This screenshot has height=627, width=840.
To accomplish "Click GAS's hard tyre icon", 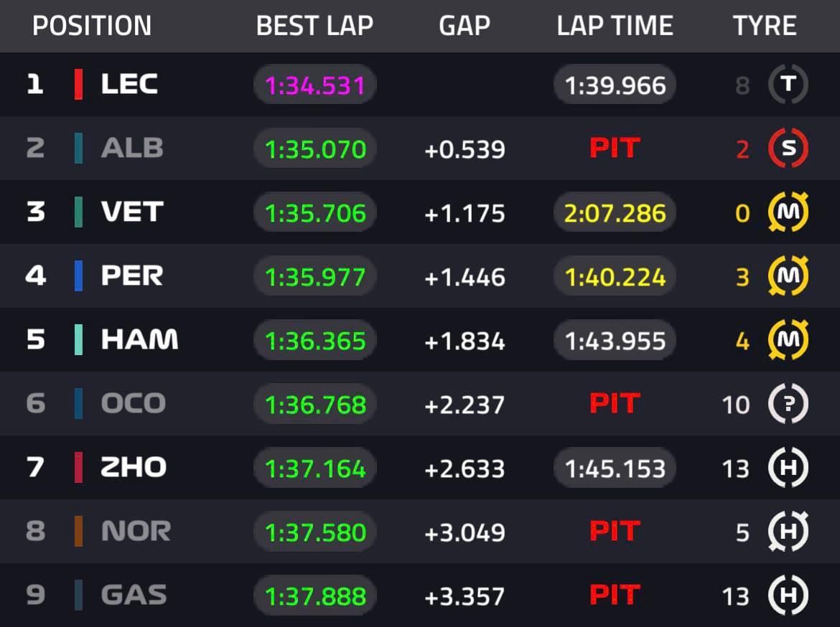I will point(788,595).
